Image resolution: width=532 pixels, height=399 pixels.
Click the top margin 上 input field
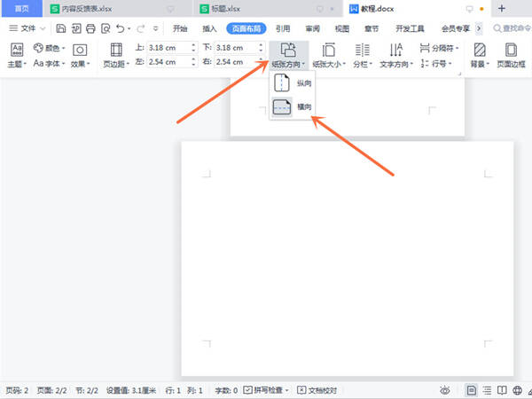[168, 48]
